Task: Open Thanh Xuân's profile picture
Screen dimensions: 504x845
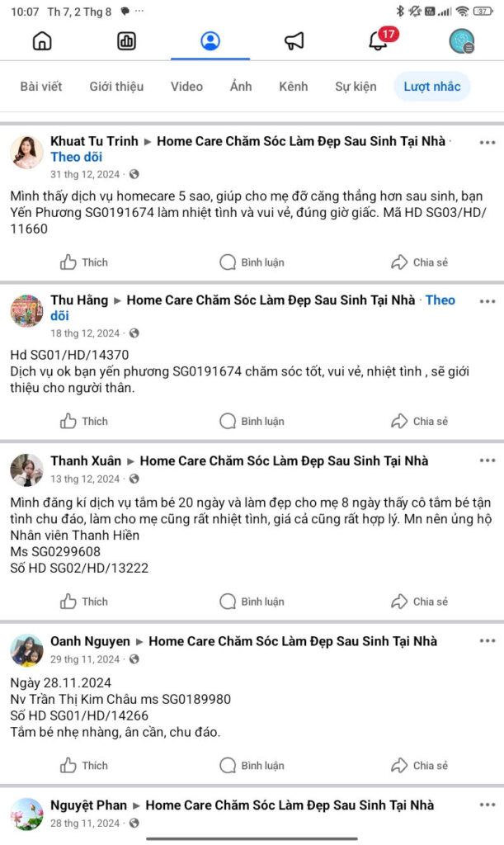Action: click(26, 470)
